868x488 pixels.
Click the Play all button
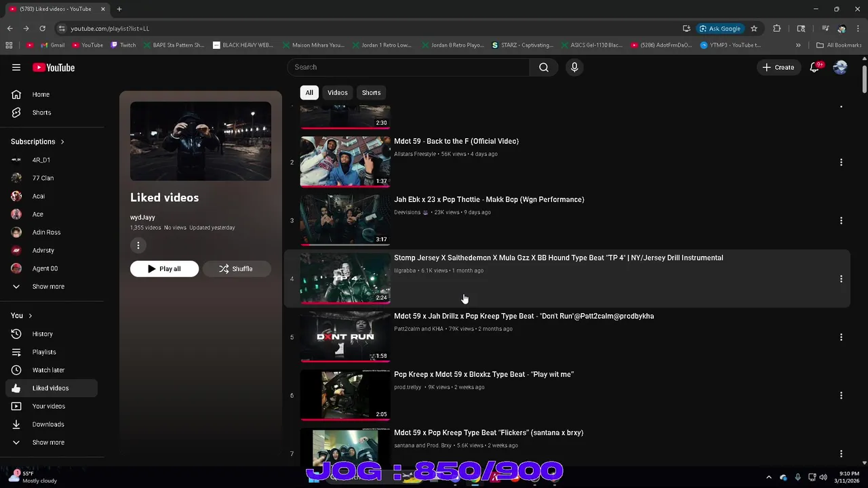click(164, 269)
